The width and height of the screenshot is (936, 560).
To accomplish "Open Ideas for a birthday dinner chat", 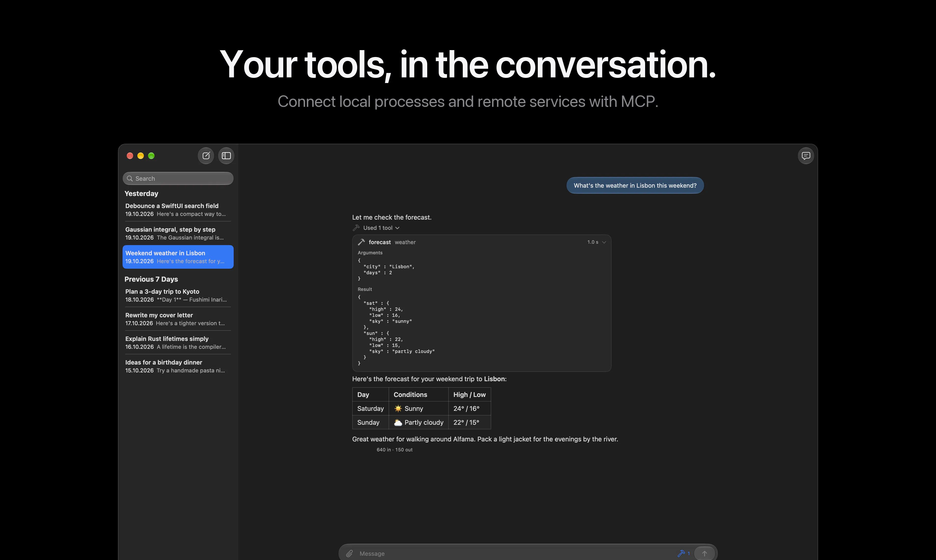I will pyautogui.click(x=178, y=366).
